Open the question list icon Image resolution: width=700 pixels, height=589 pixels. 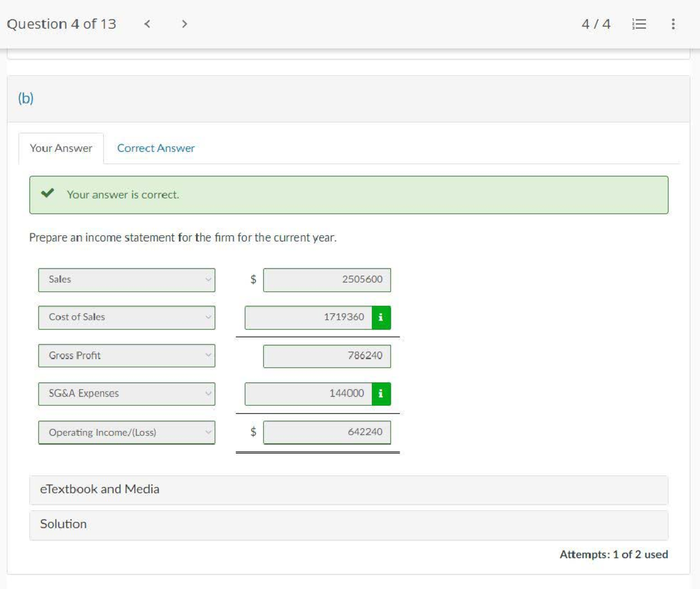[639, 24]
